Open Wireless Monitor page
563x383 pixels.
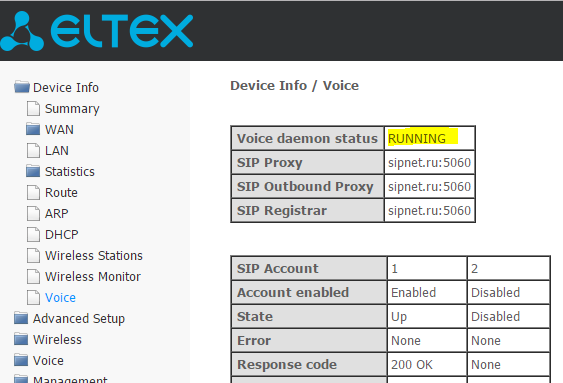93,277
